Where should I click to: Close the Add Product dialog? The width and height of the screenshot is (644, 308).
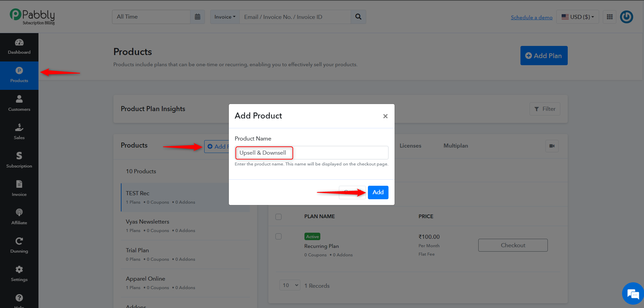(385, 116)
